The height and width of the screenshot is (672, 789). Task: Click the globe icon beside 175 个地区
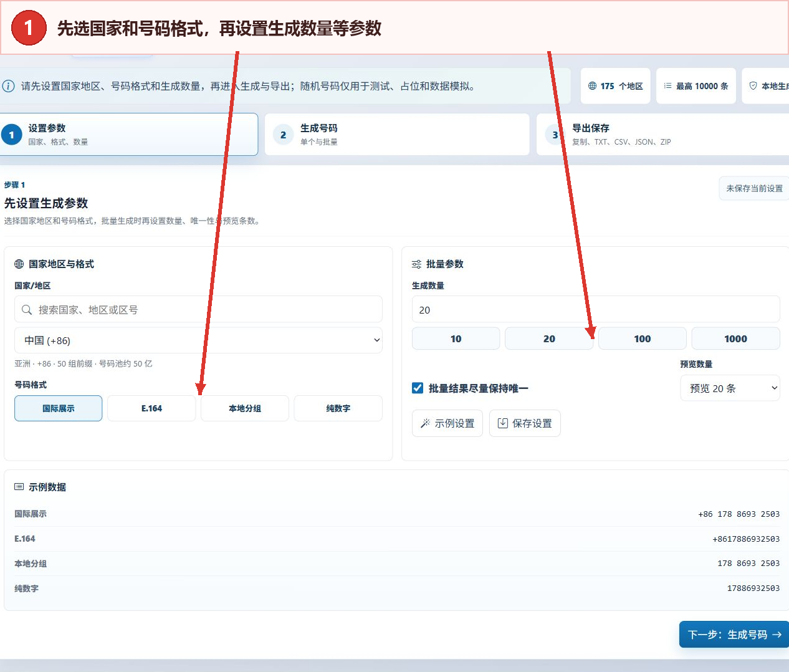coord(593,86)
